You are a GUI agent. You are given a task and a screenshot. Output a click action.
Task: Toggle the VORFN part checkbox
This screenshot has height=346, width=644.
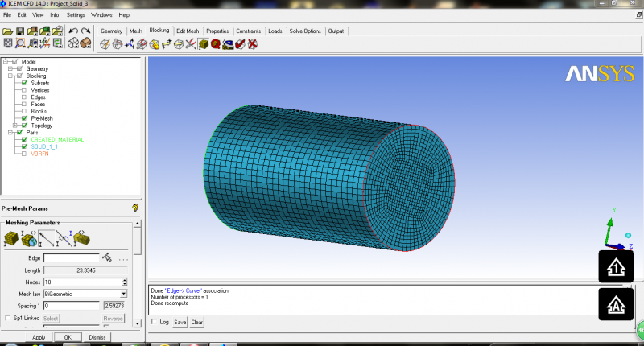pos(24,154)
